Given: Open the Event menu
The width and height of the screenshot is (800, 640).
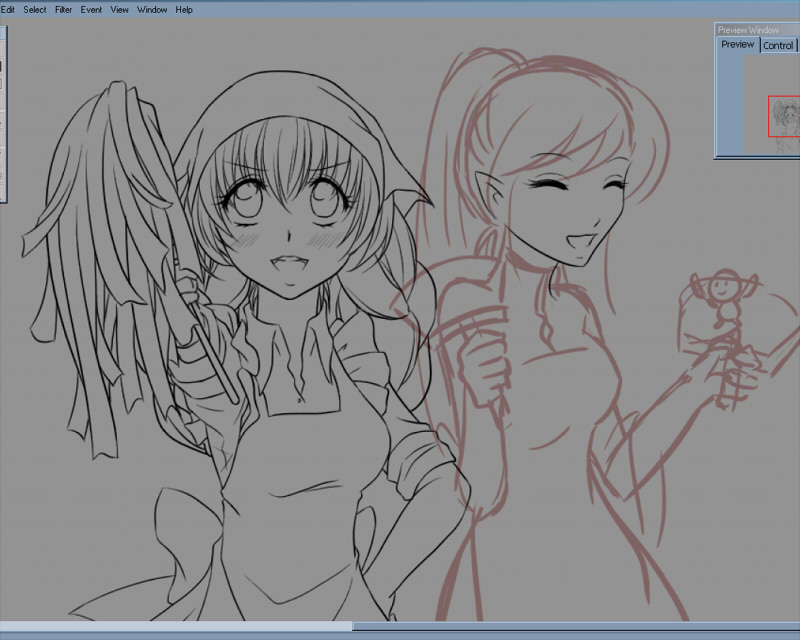Looking at the screenshot, I should (x=91, y=9).
